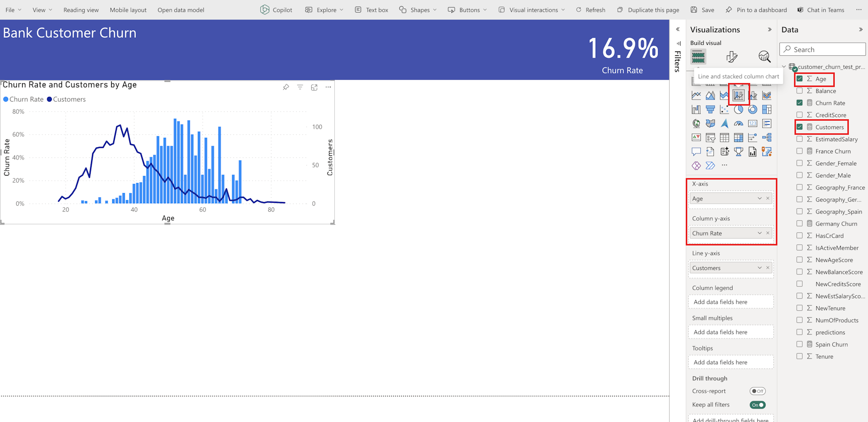Check the Tenure field checkbox
Image resolution: width=868 pixels, height=422 pixels.
click(800, 356)
